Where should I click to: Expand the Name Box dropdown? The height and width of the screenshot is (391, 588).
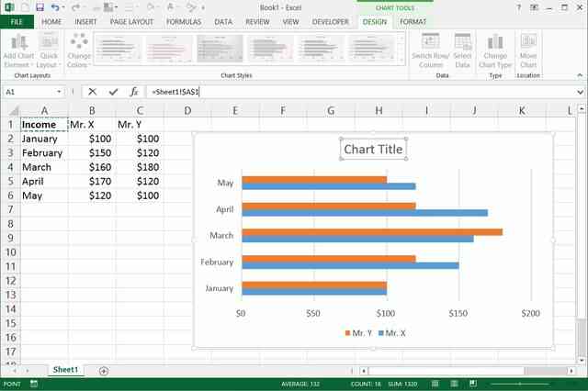pyautogui.click(x=59, y=92)
